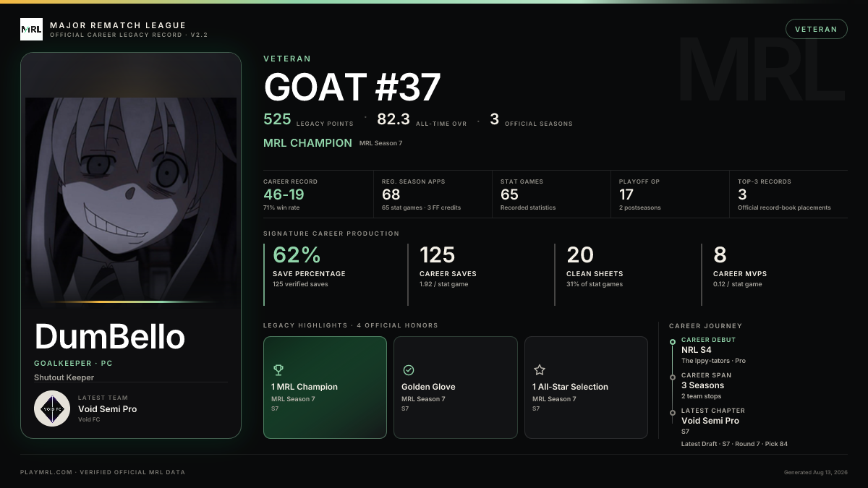This screenshot has height=488, width=868.
Task: Click the Signature Career Production heading
Action: coord(331,234)
